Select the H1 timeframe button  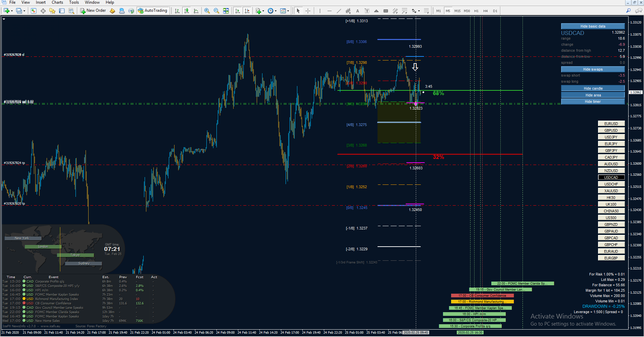(x=476, y=11)
